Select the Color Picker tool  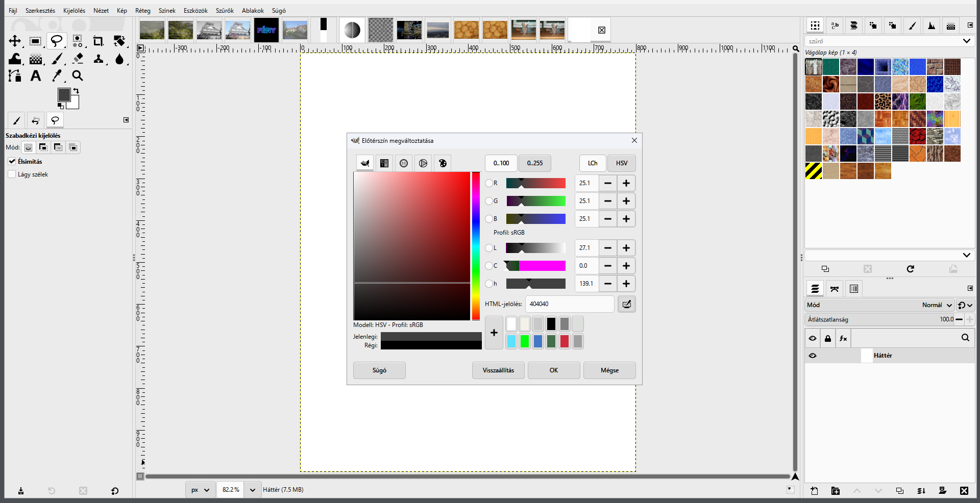tap(57, 76)
